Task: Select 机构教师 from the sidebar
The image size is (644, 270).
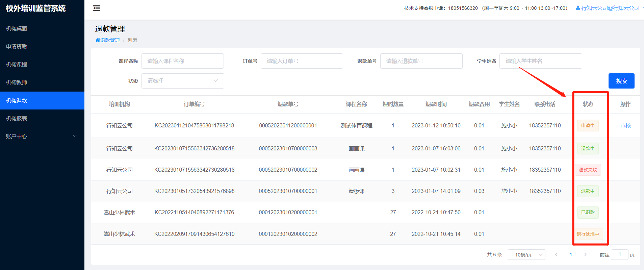Action: coord(17,82)
